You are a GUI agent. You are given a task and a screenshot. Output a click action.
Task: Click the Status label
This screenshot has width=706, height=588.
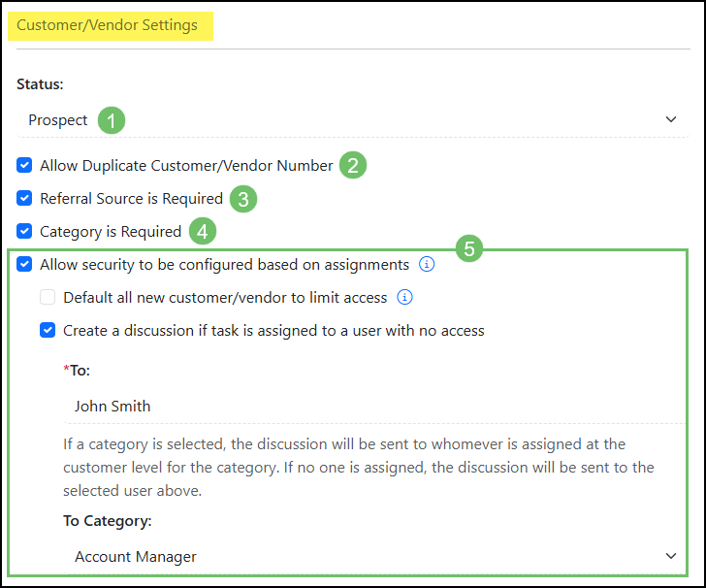pyautogui.click(x=40, y=84)
